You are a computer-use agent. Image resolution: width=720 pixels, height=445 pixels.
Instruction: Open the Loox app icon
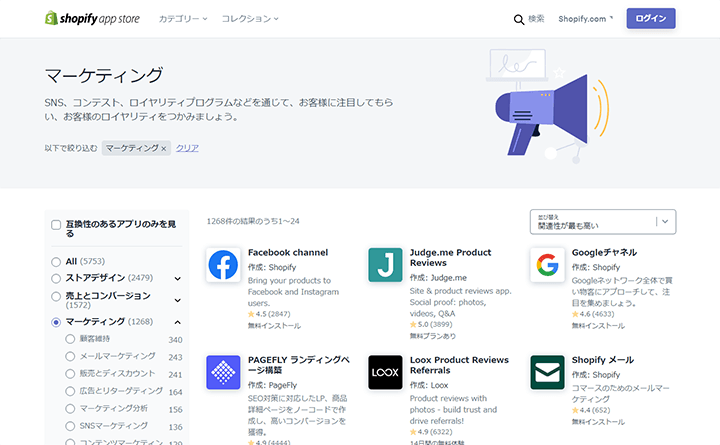point(385,372)
